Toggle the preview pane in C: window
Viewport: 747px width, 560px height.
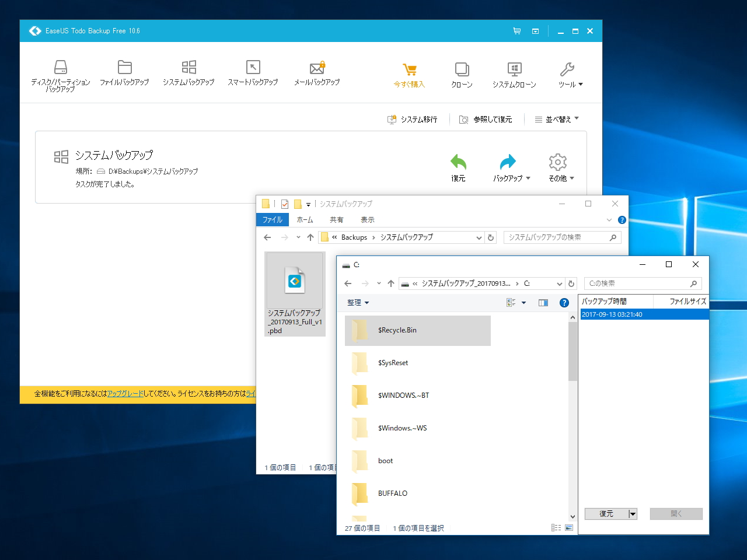tap(543, 303)
